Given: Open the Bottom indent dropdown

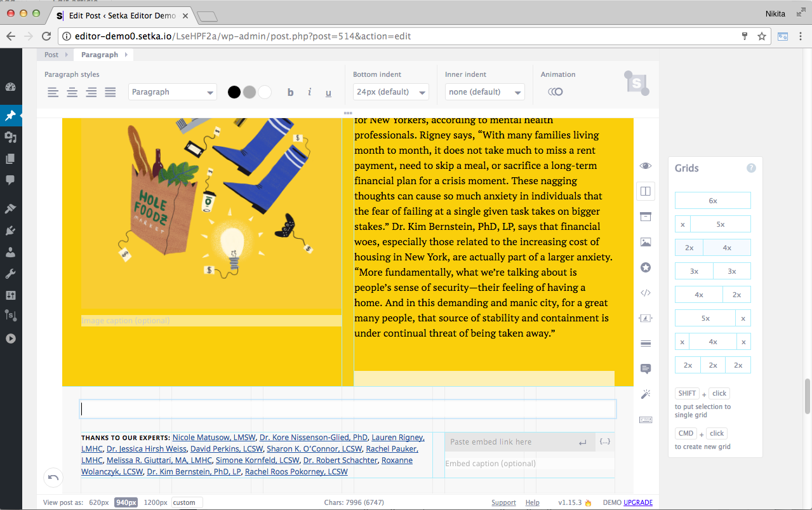Looking at the screenshot, I should [x=390, y=91].
